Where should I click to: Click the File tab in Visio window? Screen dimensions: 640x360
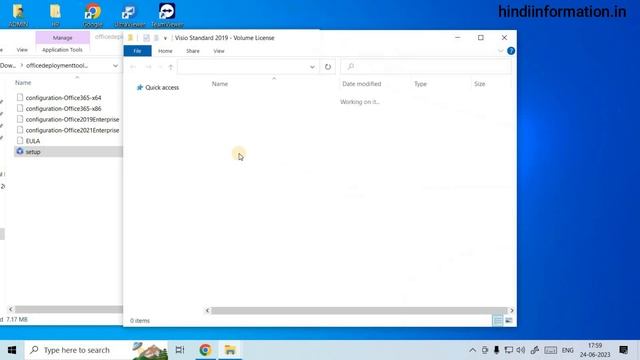pyautogui.click(x=137, y=51)
